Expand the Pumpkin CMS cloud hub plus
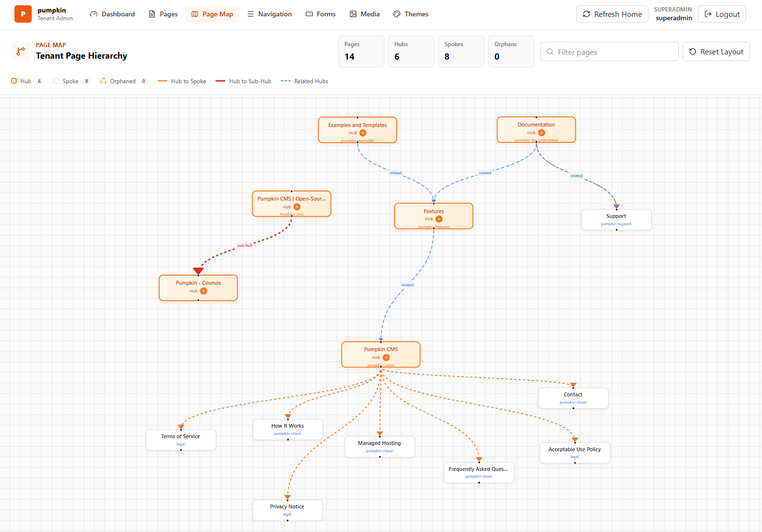This screenshot has height=532, width=762. click(x=386, y=357)
